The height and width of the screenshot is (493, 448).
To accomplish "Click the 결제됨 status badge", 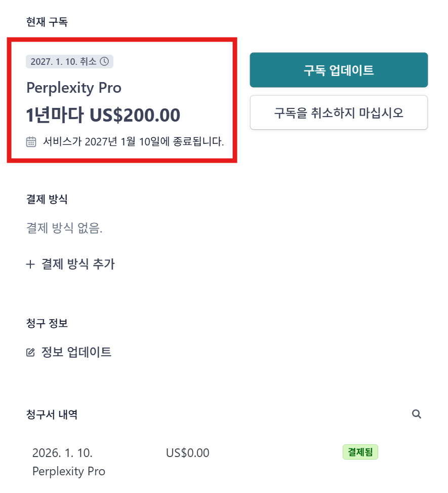I will [360, 452].
